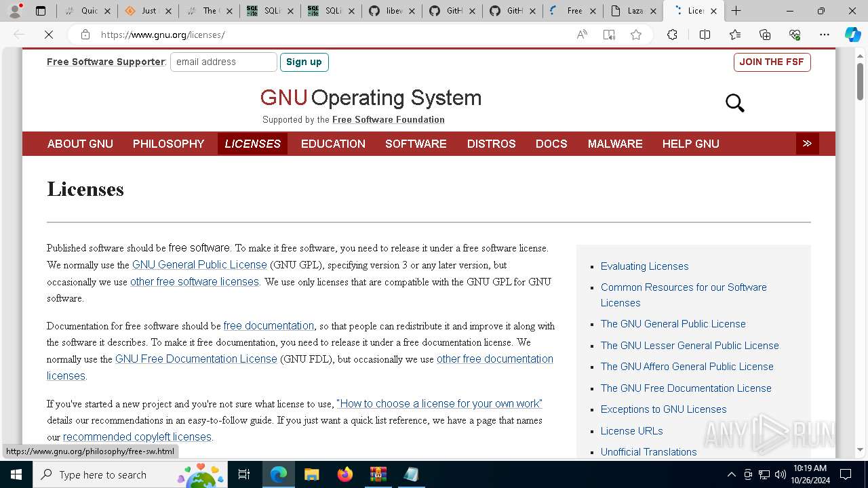Open Task View on taskbar

[244, 474]
